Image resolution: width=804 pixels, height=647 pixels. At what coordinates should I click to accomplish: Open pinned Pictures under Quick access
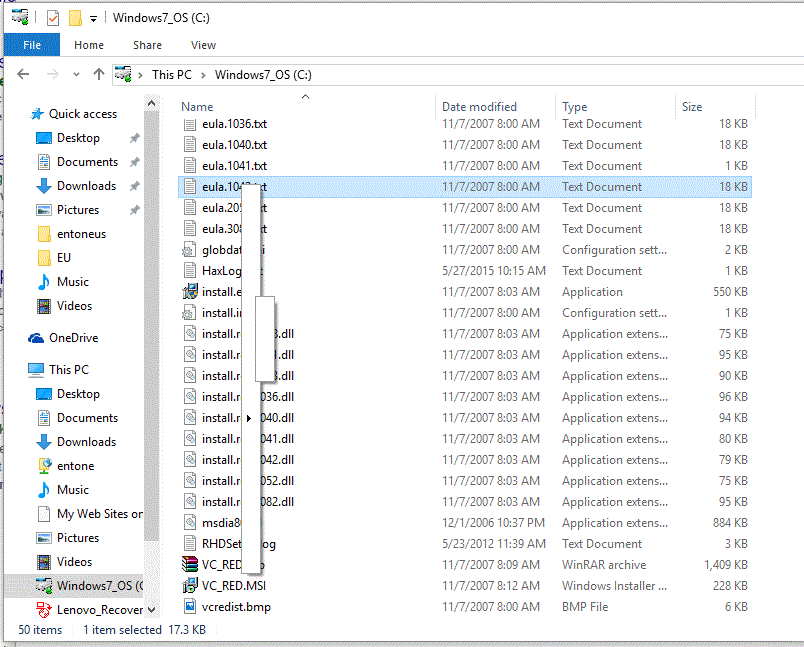77,210
